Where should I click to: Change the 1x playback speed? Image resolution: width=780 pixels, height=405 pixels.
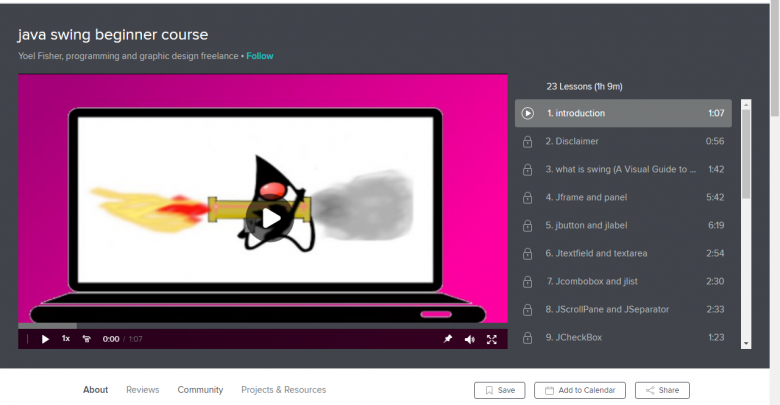point(66,339)
